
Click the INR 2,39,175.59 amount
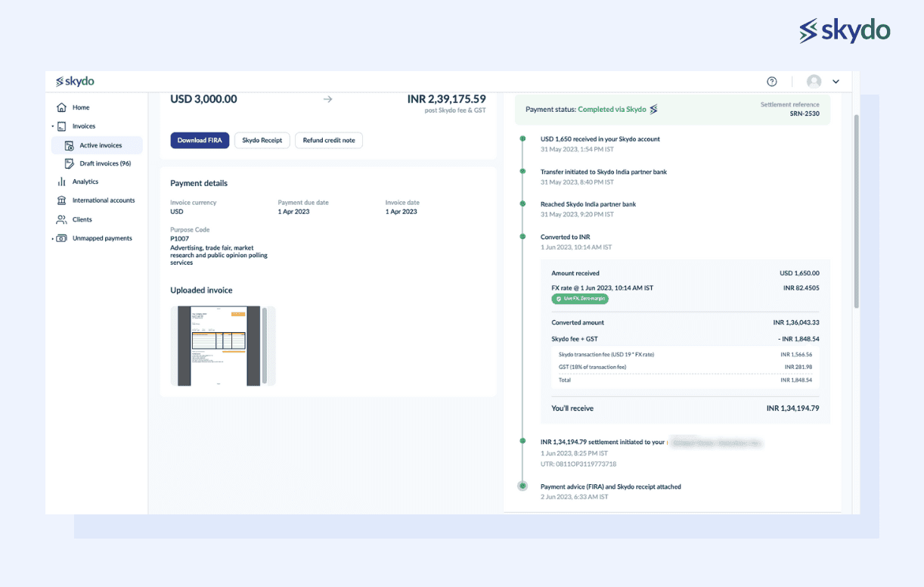point(446,99)
